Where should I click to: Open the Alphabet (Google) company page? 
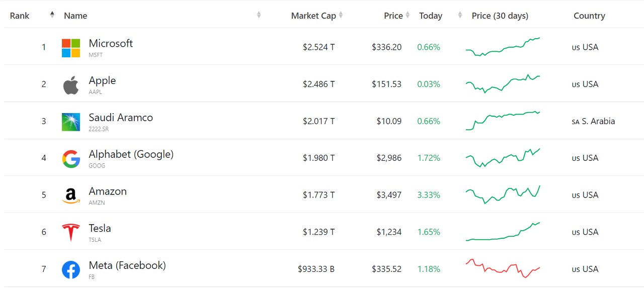click(x=131, y=154)
